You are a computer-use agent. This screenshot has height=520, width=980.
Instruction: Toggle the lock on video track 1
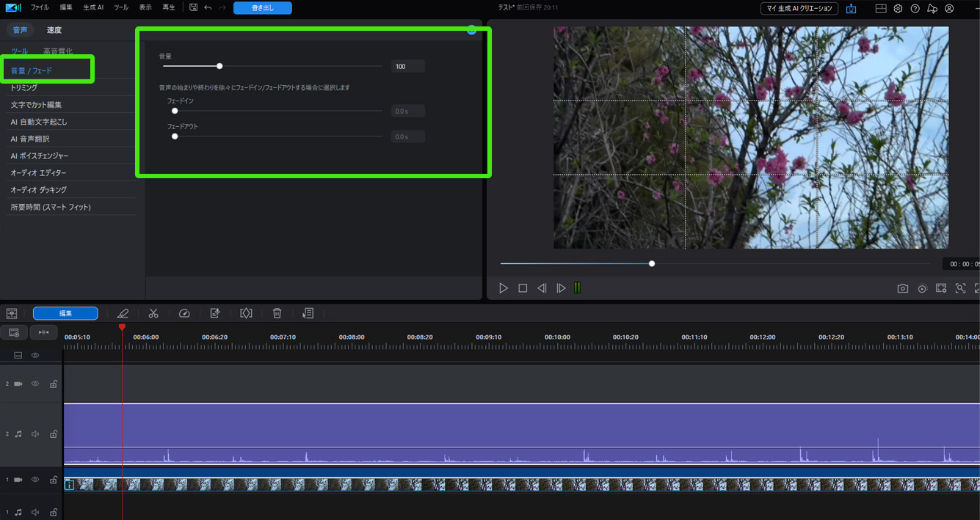coord(53,480)
